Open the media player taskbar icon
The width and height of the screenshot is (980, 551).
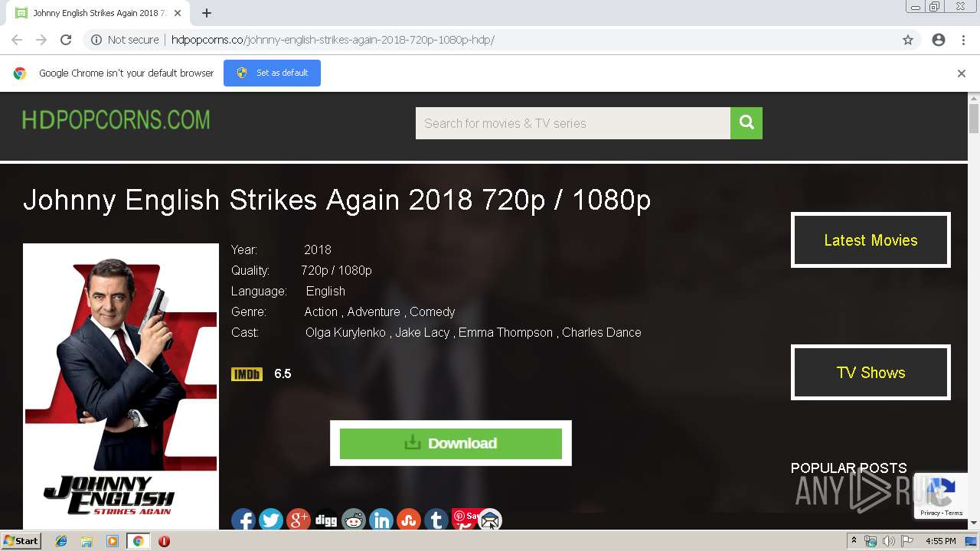[113, 541]
